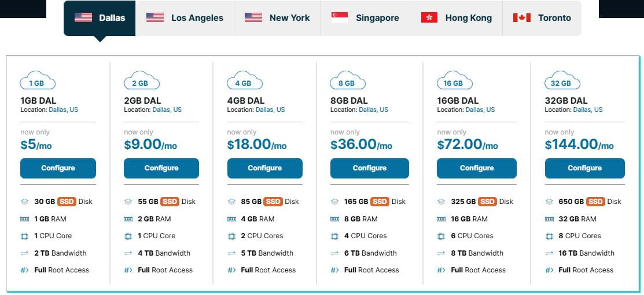
Task: Open the Dallas, US link under 2GB DAL
Action: (x=167, y=110)
